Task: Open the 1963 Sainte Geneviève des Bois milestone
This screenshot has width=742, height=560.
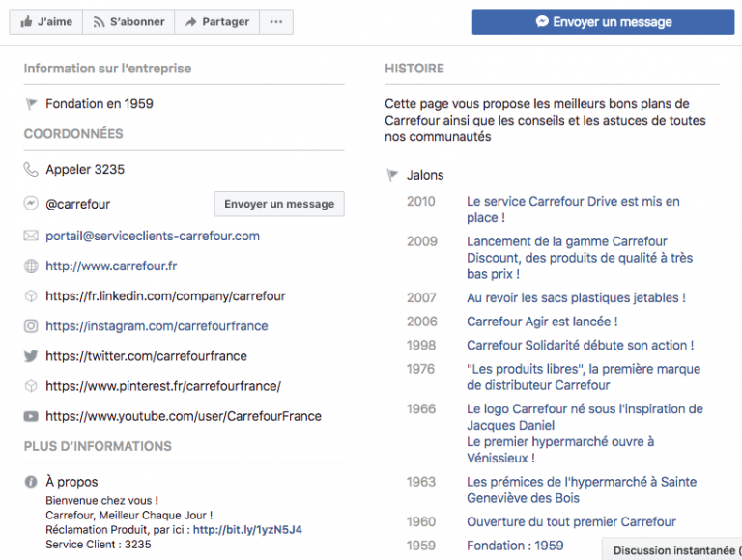Action: [x=582, y=490]
